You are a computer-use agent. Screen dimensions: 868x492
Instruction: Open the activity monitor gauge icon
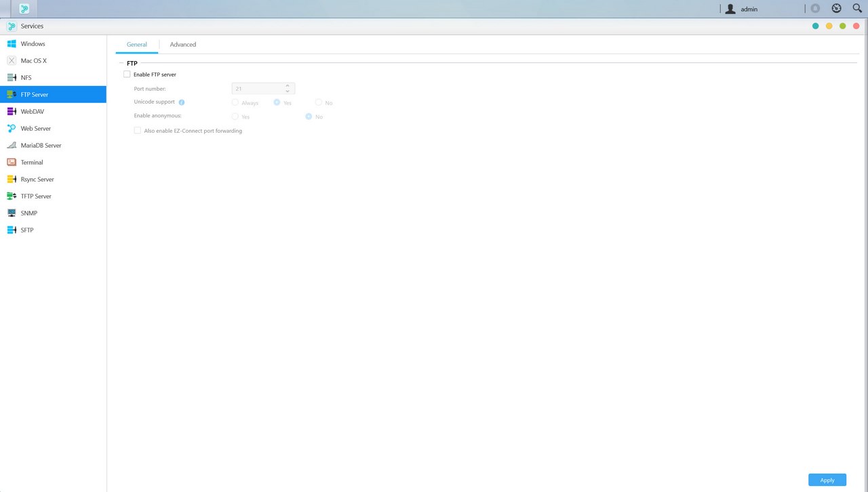(837, 9)
